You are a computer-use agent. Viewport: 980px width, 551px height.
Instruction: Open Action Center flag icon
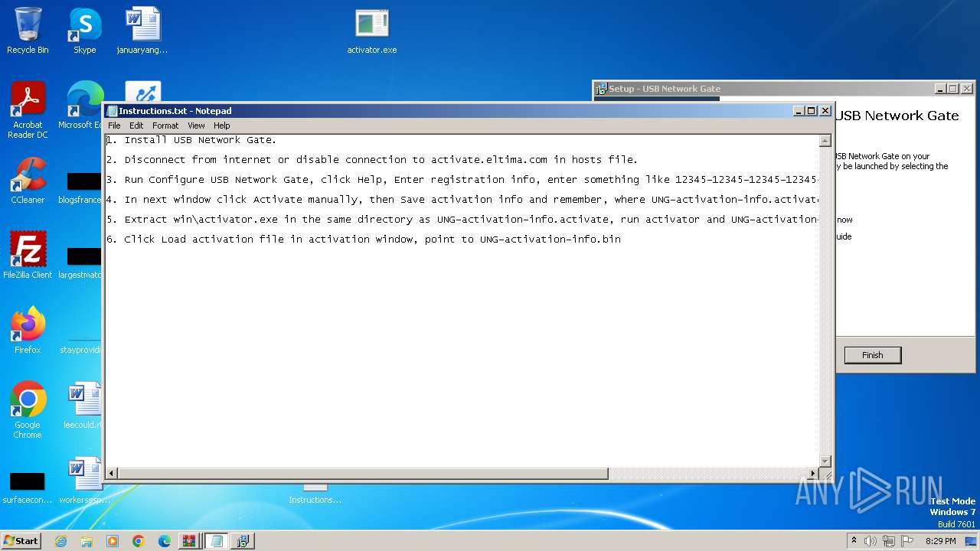(906, 541)
